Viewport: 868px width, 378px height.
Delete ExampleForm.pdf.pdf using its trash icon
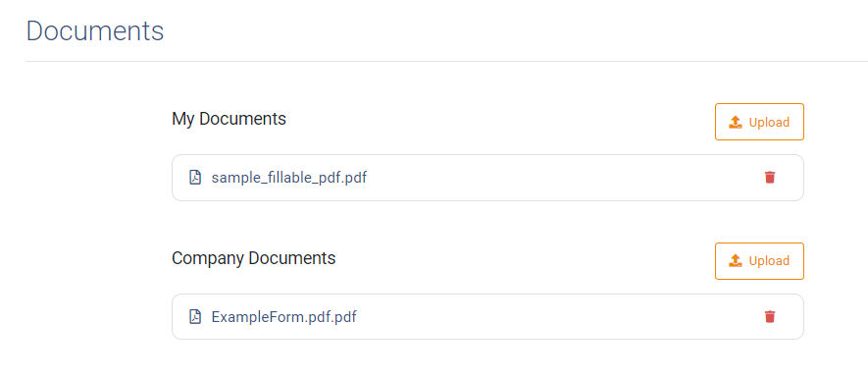coord(770,316)
